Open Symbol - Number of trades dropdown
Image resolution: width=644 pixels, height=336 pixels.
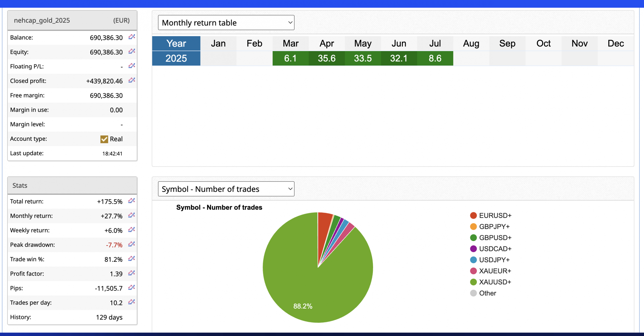point(226,189)
